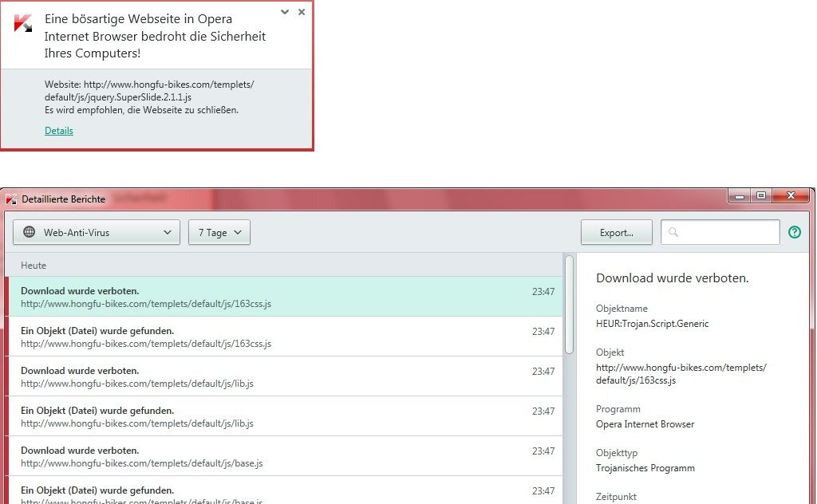Collapse the Heute group header
This screenshot has height=504, width=817.
(x=34, y=266)
